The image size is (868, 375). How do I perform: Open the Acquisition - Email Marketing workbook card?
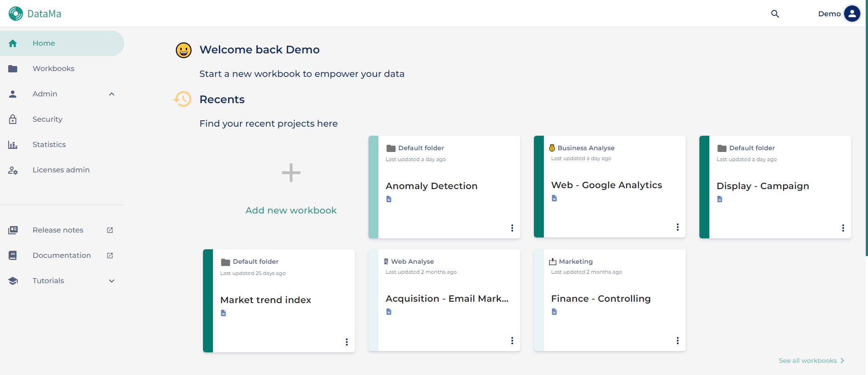coord(444,300)
